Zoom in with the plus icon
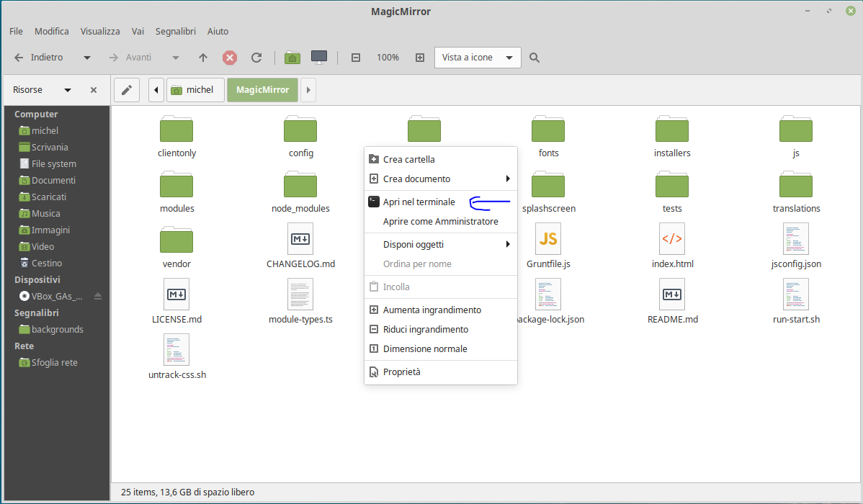 tap(420, 57)
